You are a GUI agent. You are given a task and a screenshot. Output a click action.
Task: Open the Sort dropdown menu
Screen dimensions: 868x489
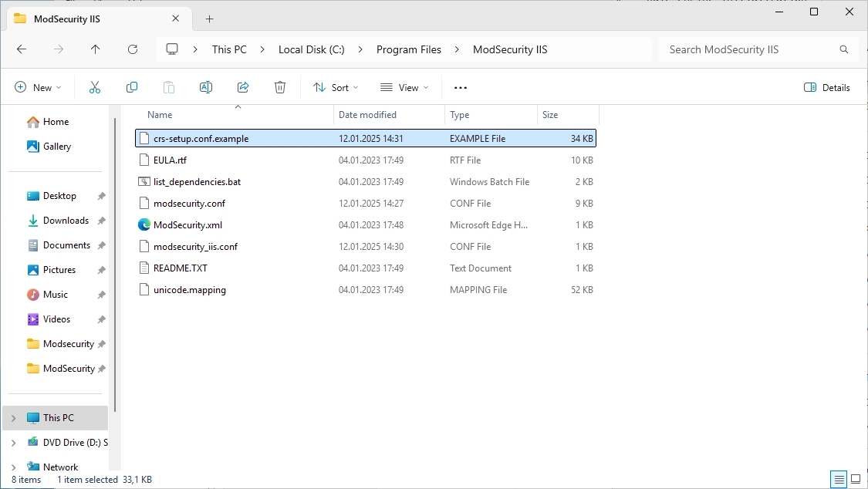336,88
